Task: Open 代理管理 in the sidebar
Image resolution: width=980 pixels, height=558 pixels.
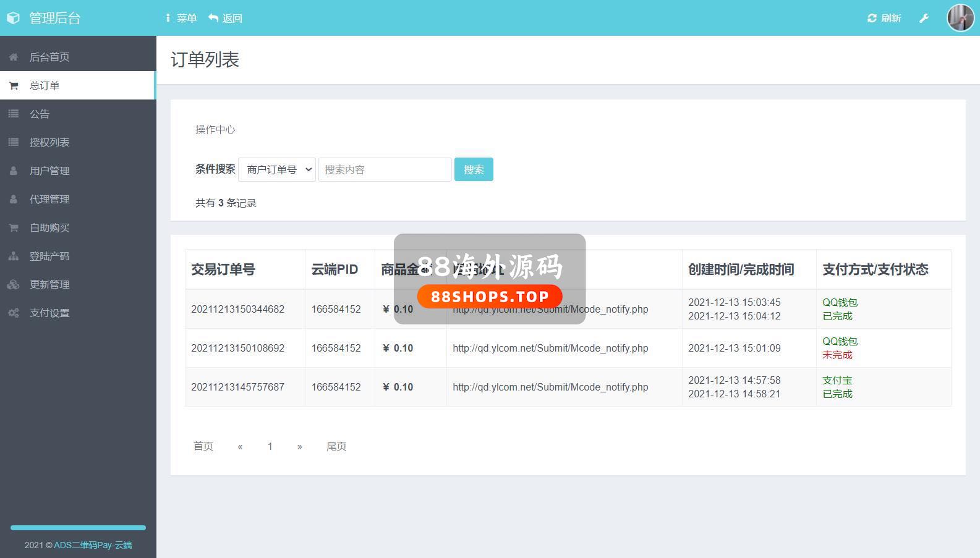Action: 49,200
